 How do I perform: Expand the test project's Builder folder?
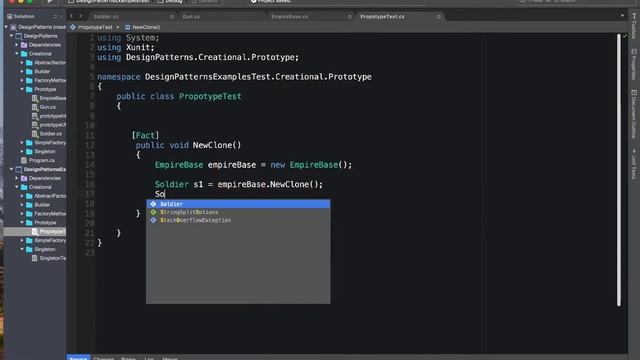[x=22, y=205]
